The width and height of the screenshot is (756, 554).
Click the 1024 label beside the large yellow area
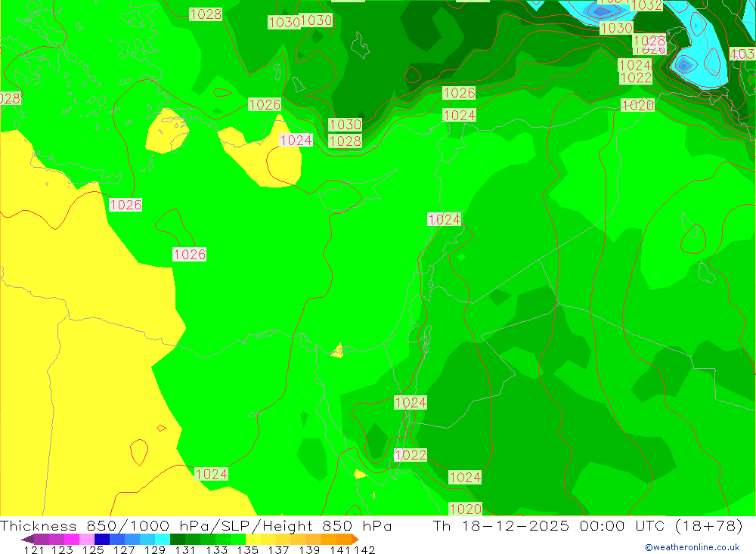click(211, 474)
